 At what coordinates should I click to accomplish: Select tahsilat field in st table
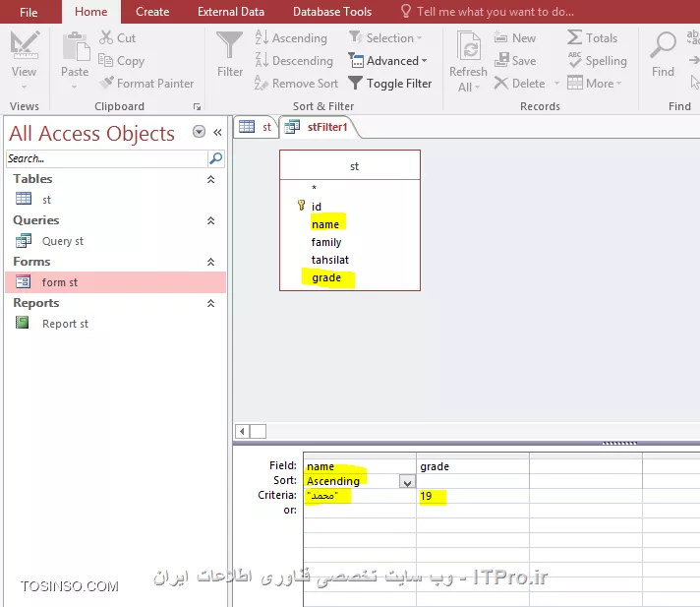point(330,260)
